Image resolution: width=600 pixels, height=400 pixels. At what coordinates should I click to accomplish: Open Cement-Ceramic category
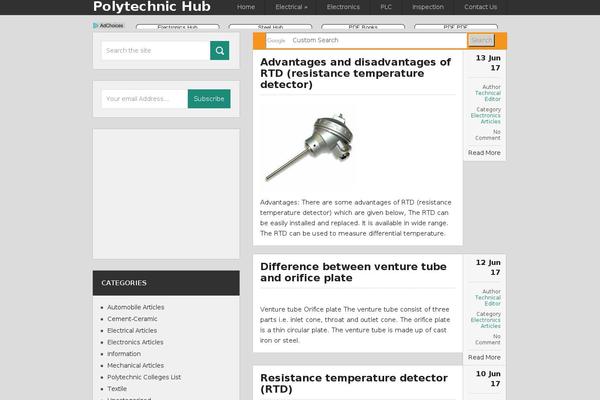(132, 319)
